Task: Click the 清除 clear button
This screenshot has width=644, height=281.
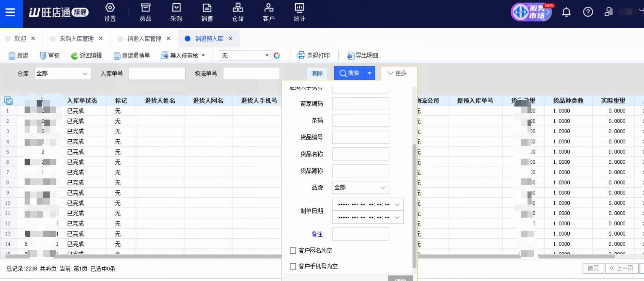Action: click(x=317, y=74)
